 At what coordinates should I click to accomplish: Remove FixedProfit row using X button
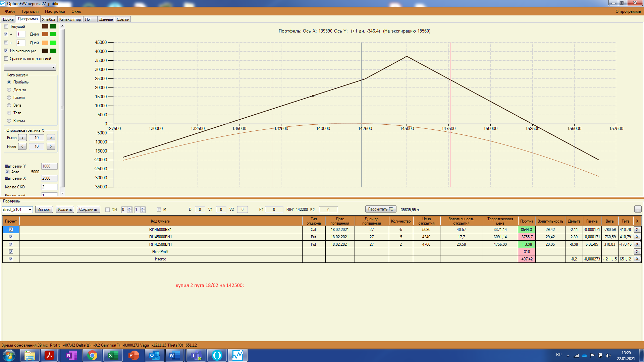tap(637, 252)
